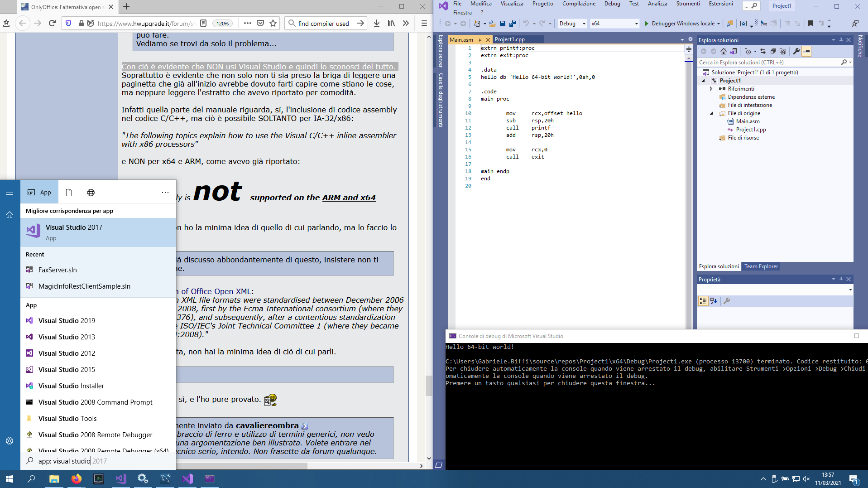Open Firefox library icon
This screenshot has height=488, width=868.
[x=391, y=23]
